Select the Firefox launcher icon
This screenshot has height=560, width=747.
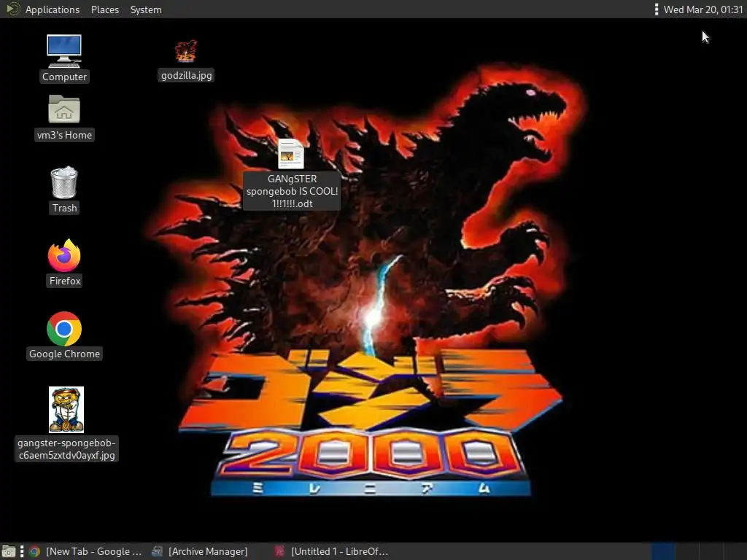[x=64, y=256]
